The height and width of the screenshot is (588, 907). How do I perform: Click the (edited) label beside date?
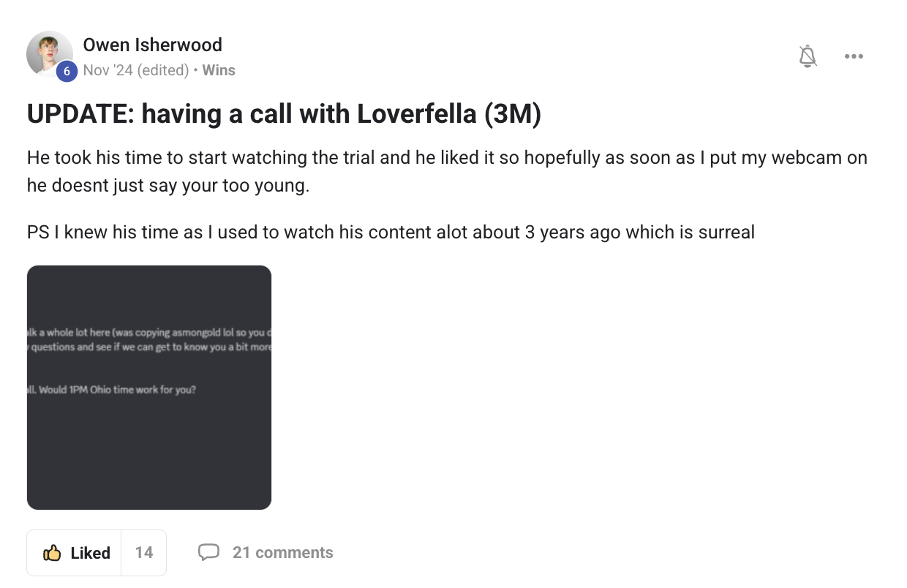162,70
